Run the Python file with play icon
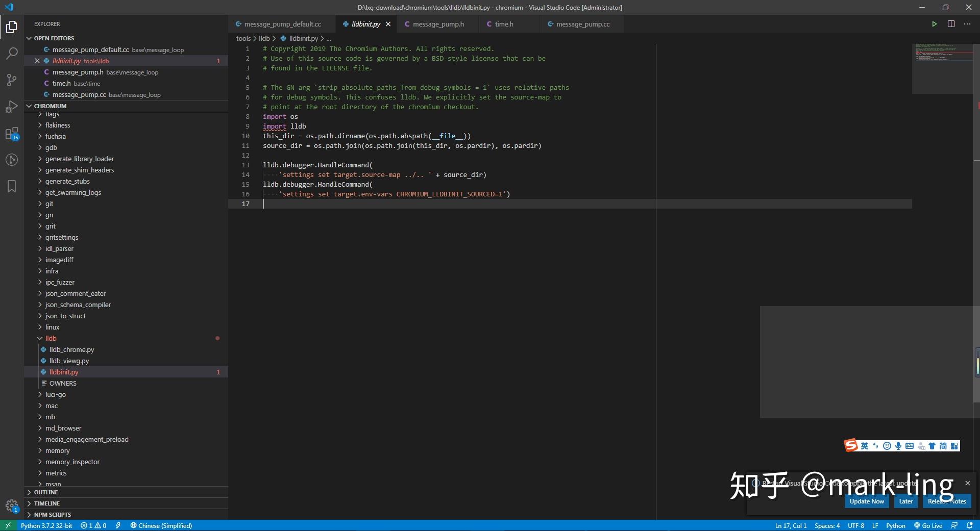 (934, 24)
